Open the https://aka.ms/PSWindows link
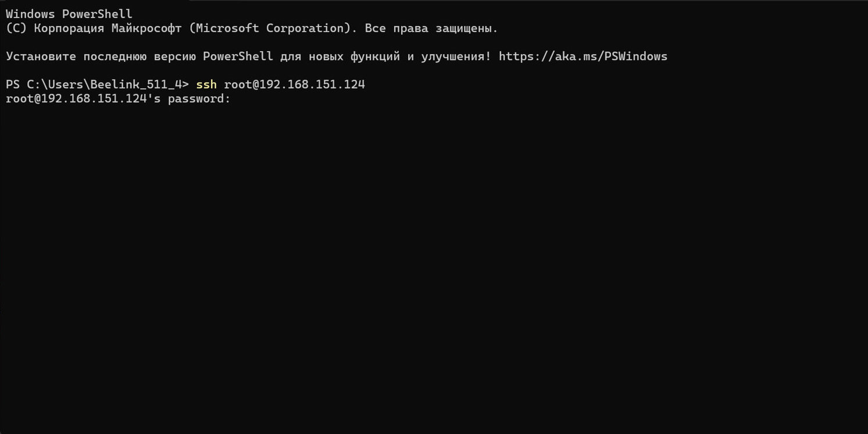The width and height of the screenshot is (868, 434). click(x=583, y=56)
